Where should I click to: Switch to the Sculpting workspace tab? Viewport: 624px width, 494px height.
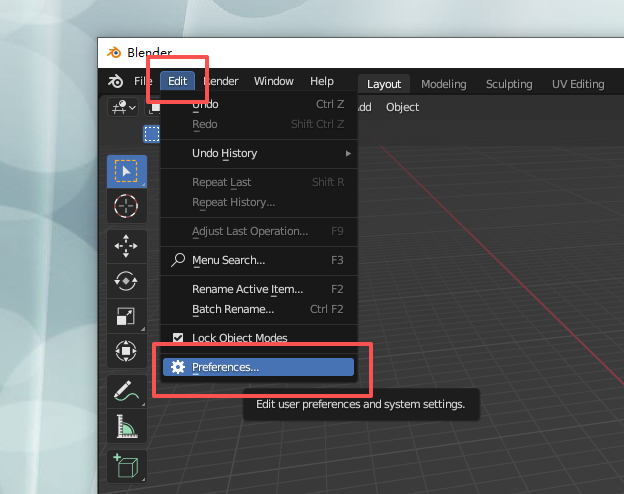coord(509,84)
